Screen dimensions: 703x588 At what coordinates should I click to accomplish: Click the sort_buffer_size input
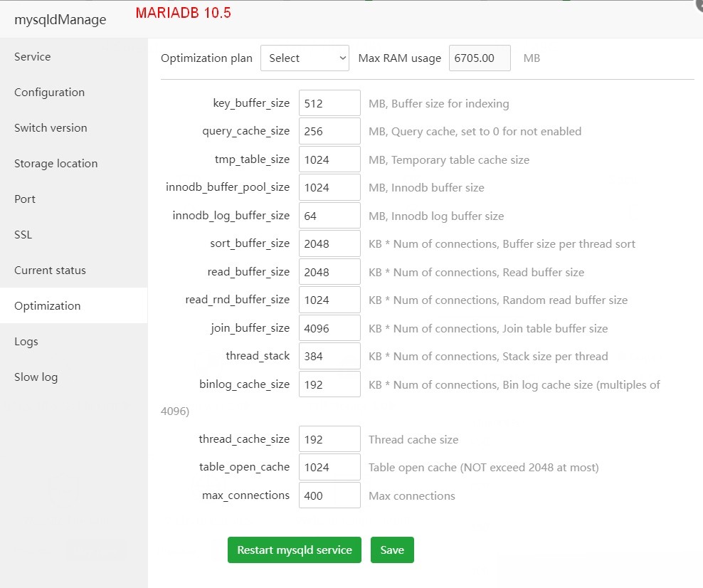(329, 243)
